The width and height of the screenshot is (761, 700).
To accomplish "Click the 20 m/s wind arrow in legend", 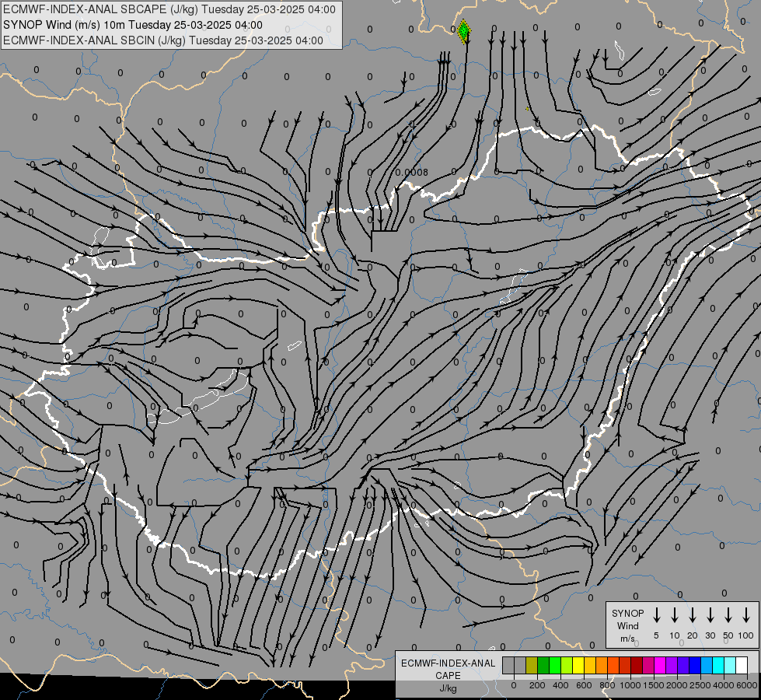I will [x=692, y=615].
